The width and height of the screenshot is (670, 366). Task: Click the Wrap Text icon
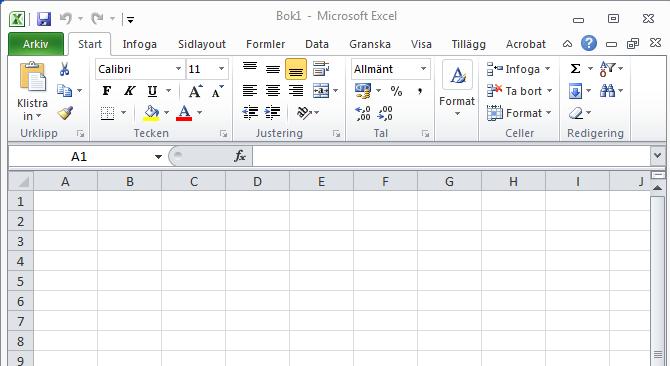coord(321,68)
